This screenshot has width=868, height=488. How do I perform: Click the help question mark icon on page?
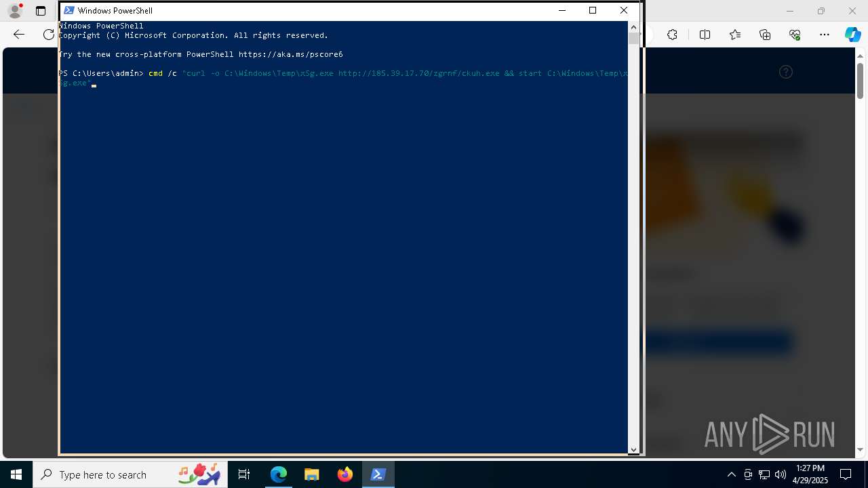[x=786, y=72]
